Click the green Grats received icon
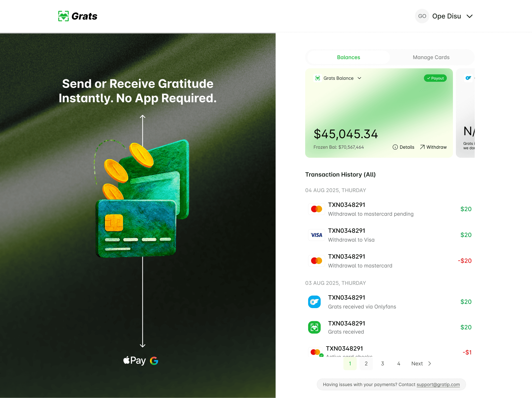 tap(314, 327)
